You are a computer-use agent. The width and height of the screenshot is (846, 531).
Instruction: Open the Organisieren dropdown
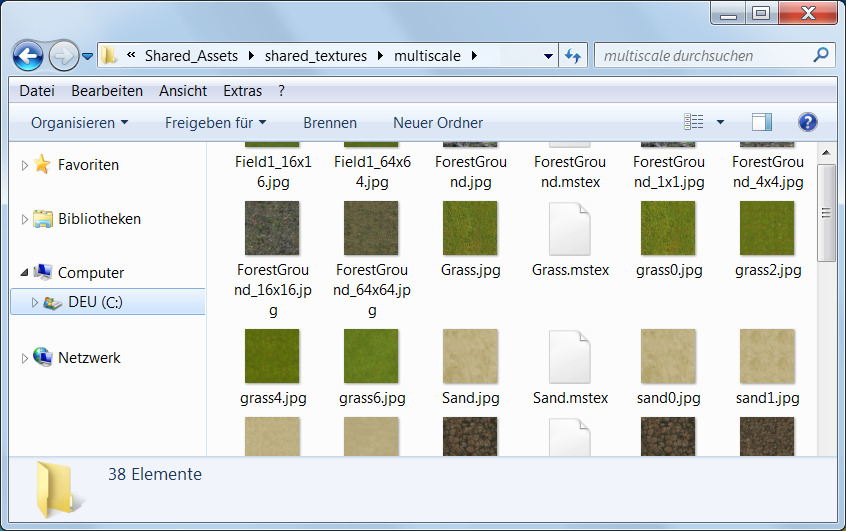[x=80, y=122]
